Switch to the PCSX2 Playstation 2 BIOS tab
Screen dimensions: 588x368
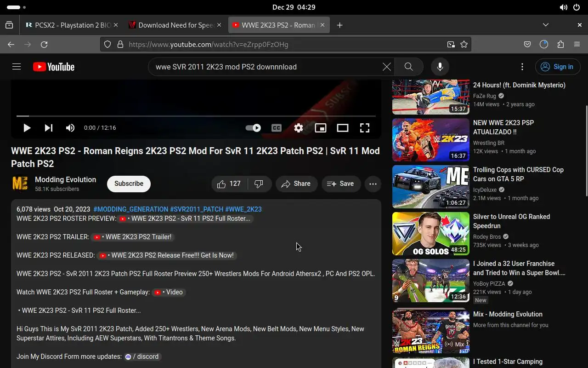point(69,25)
